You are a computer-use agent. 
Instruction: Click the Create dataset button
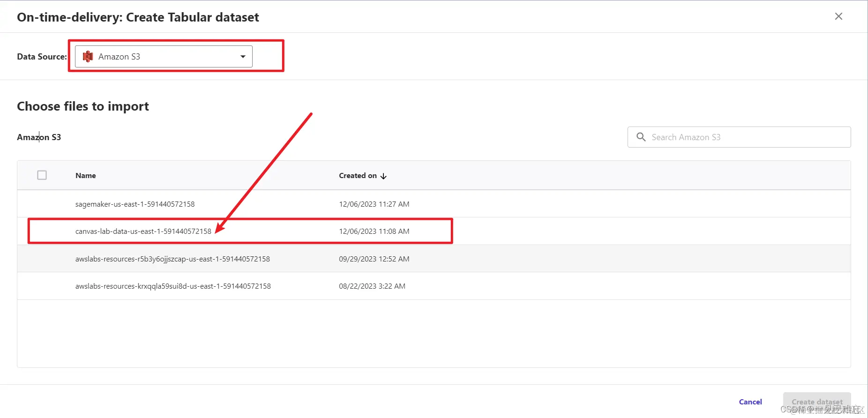click(x=817, y=402)
